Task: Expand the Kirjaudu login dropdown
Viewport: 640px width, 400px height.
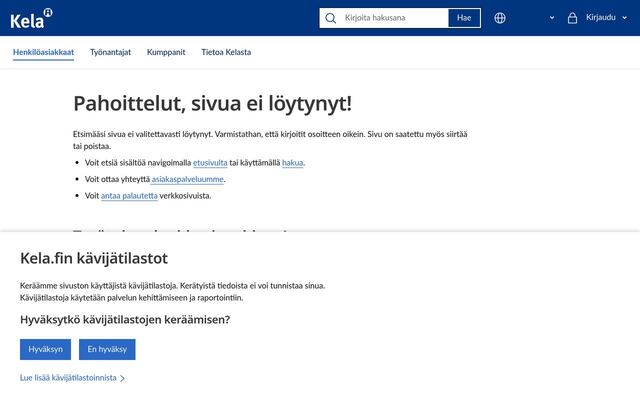Action: [607, 18]
